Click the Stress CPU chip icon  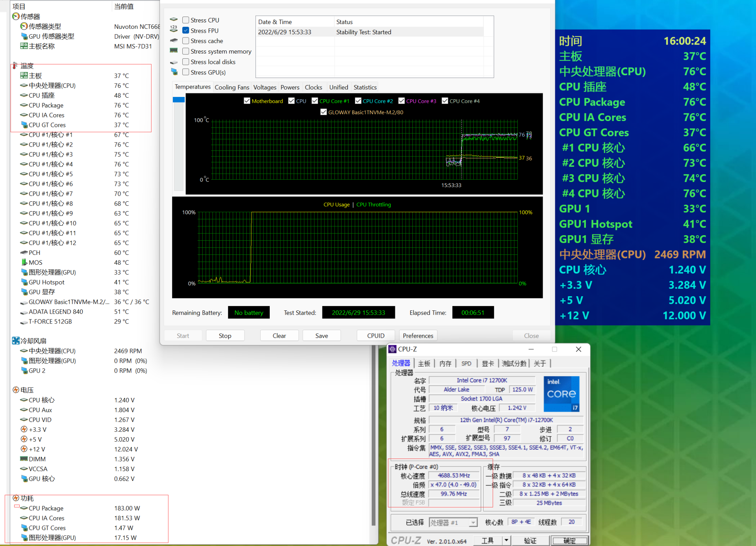pos(174,20)
